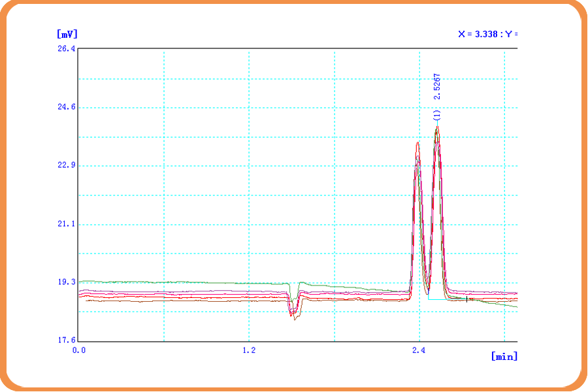Screen dimensions: 588x392
Task: Click the 24.6 y-axis tick value
Action: point(67,107)
